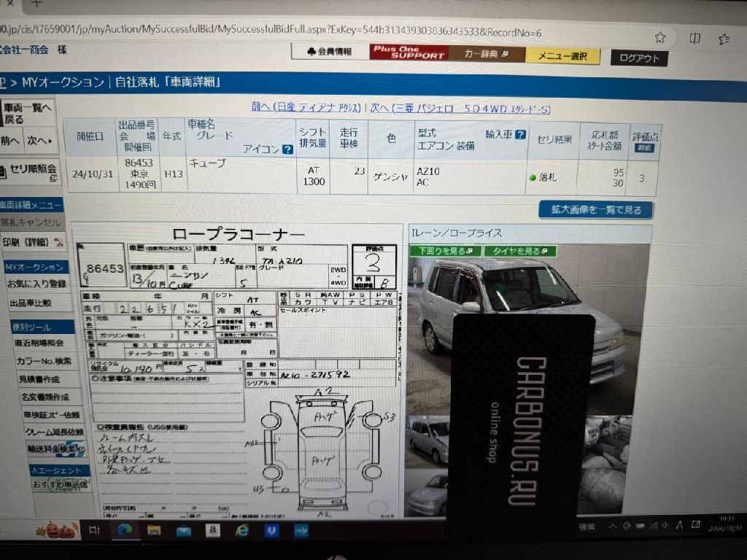The height and width of the screenshot is (560, 747).
Task: Open the main silver car photo
Action: pos(527,329)
